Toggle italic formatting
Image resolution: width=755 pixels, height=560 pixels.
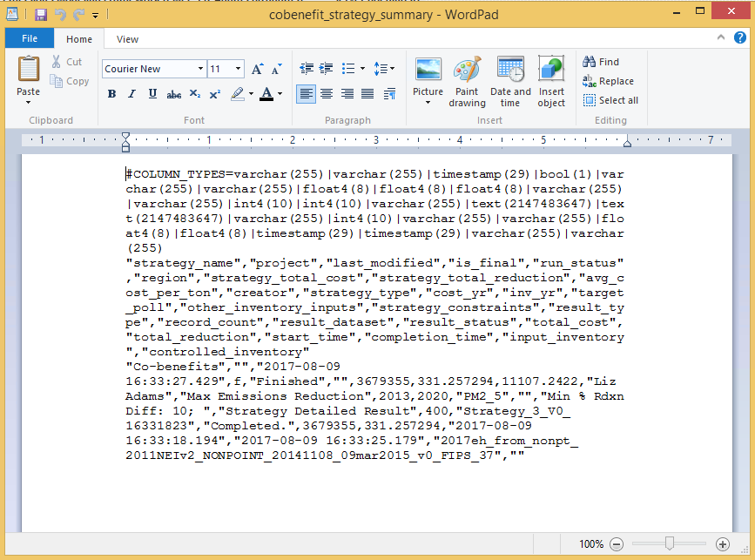131,94
